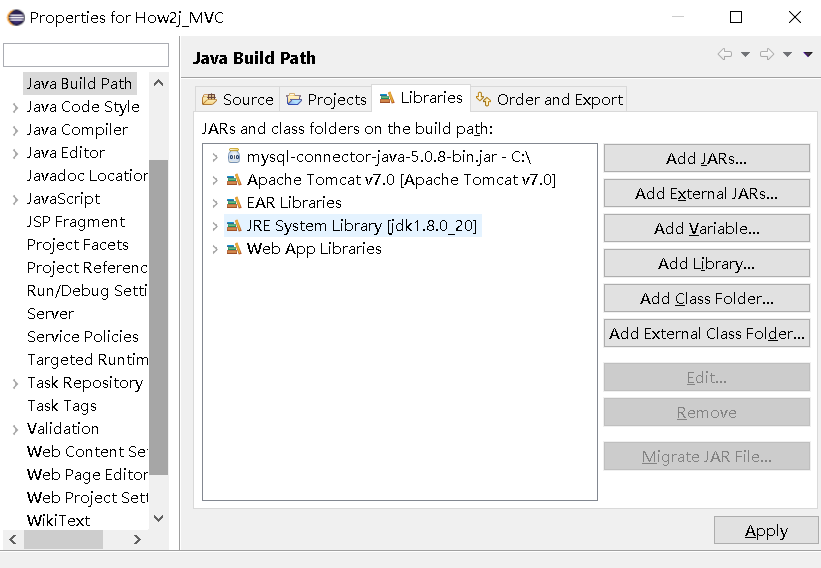The width and height of the screenshot is (821, 568).
Task: Click the Libraries tab's books icon
Action: pos(387,98)
